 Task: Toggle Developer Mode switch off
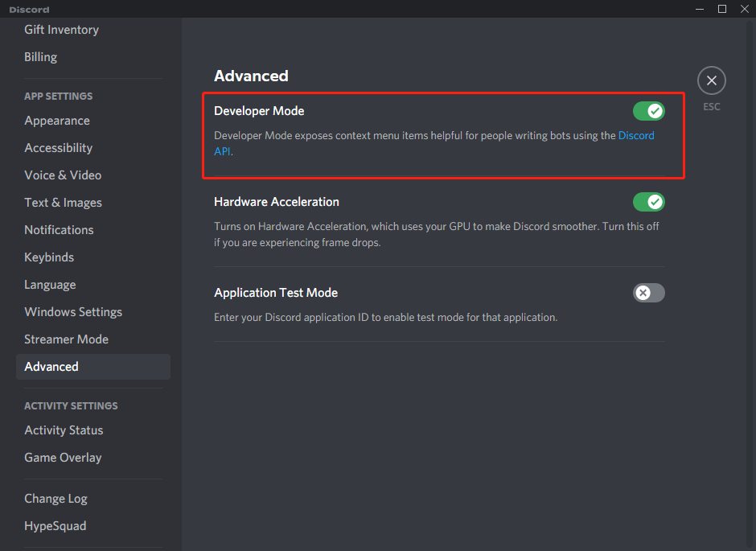648,111
